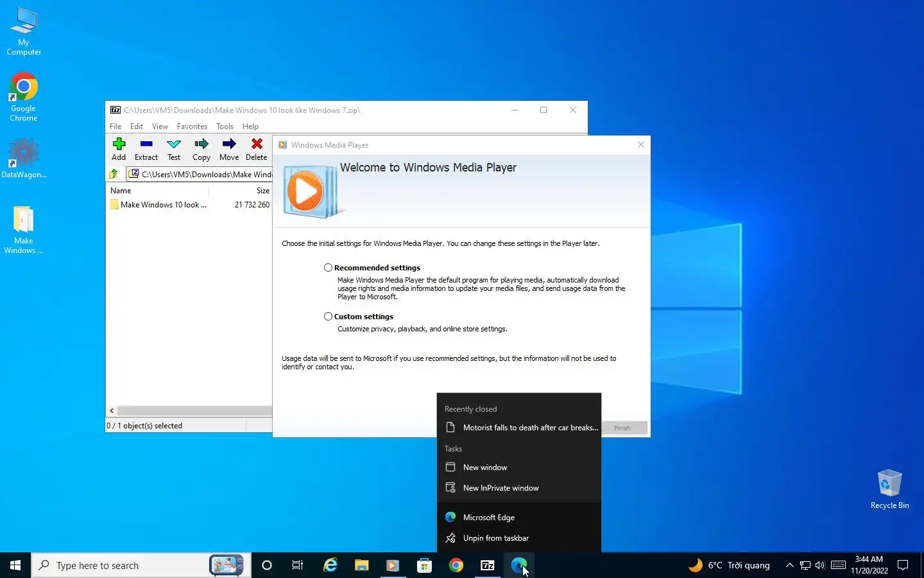Open the Favorites menu in 7-Zip
Screen dimensions: 924x578
pyautogui.click(x=192, y=127)
